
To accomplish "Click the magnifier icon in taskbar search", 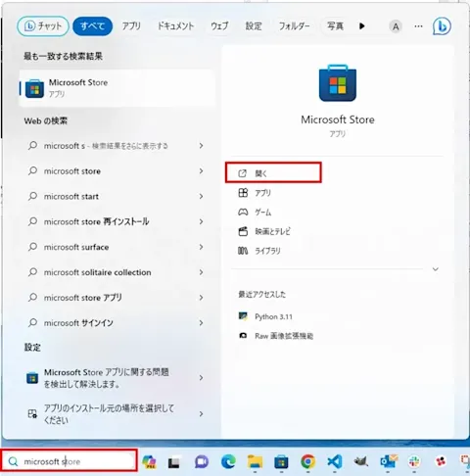I will point(13,461).
